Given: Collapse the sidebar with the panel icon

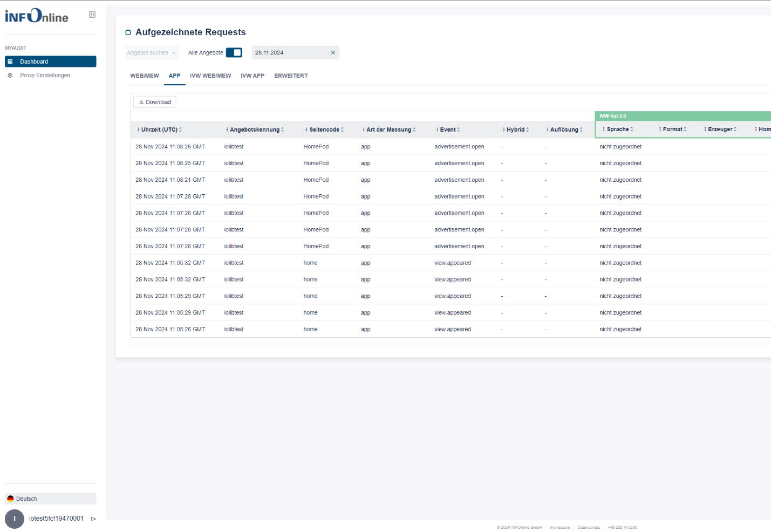Looking at the screenshot, I should click(x=92, y=15).
